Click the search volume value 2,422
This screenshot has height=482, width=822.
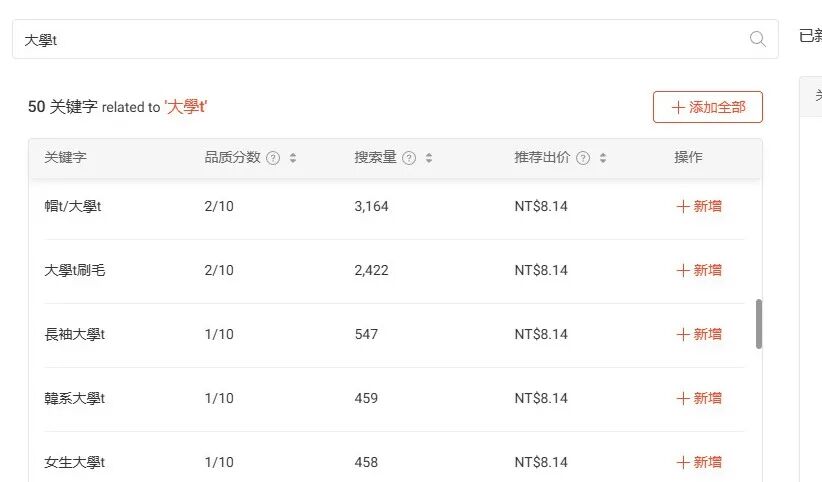pyautogui.click(x=371, y=270)
